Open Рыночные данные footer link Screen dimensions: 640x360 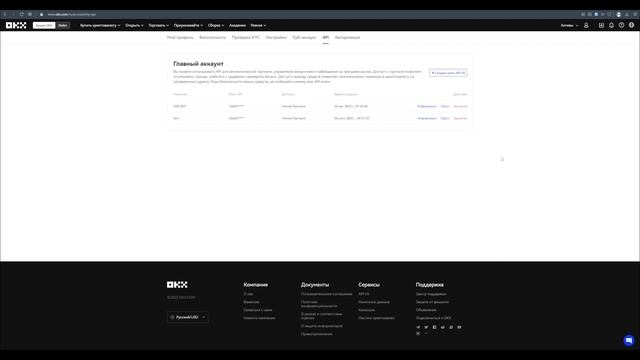click(374, 302)
